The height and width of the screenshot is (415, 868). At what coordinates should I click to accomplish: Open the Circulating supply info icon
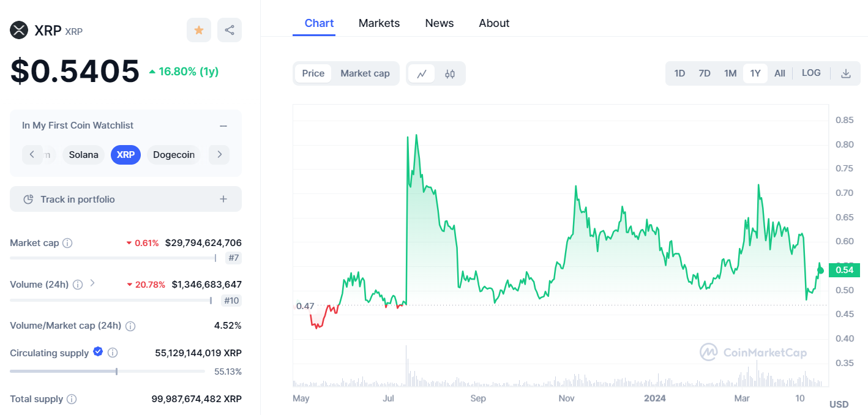pos(113,353)
